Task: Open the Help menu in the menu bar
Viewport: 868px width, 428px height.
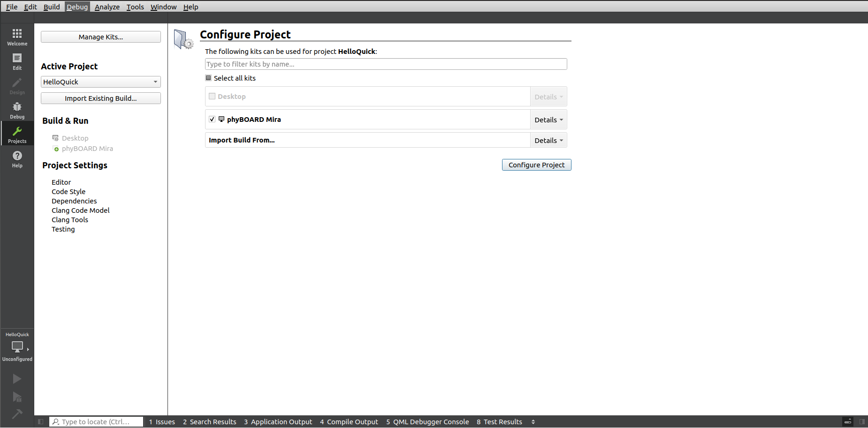Action: [190, 7]
